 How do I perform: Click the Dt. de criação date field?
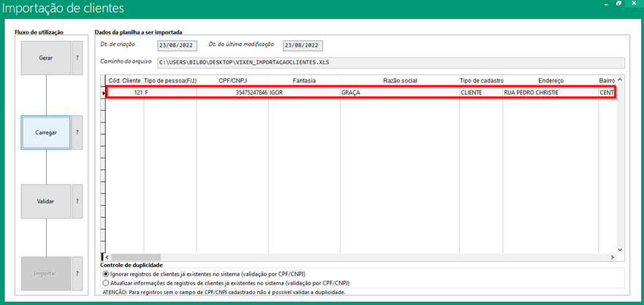[177, 46]
